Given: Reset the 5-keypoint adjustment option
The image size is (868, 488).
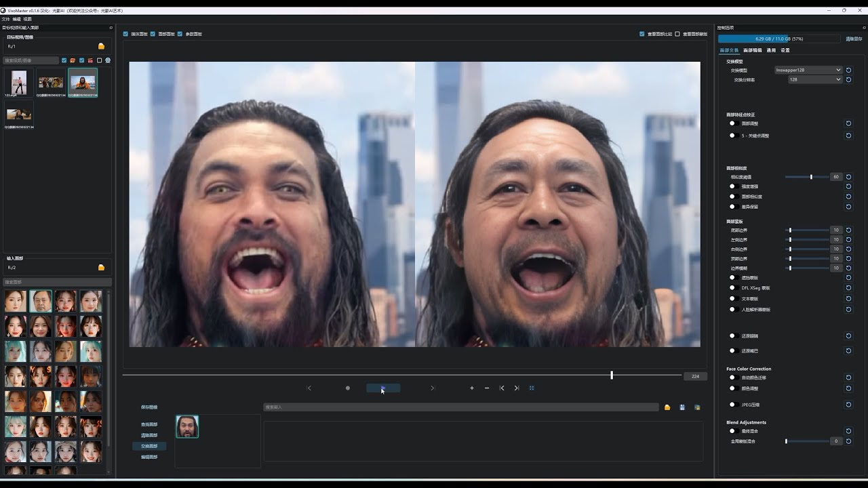Looking at the screenshot, I should tap(848, 136).
